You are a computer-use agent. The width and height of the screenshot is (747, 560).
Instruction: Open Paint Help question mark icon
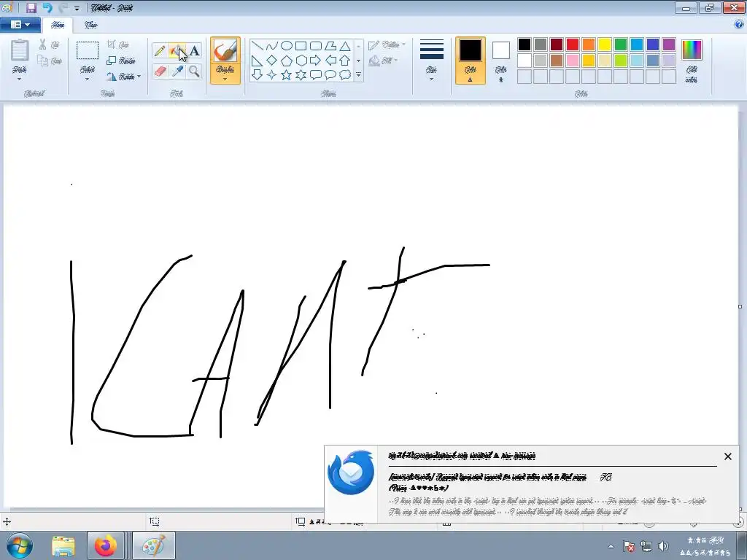pyautogui.click(x=739, y=24)
